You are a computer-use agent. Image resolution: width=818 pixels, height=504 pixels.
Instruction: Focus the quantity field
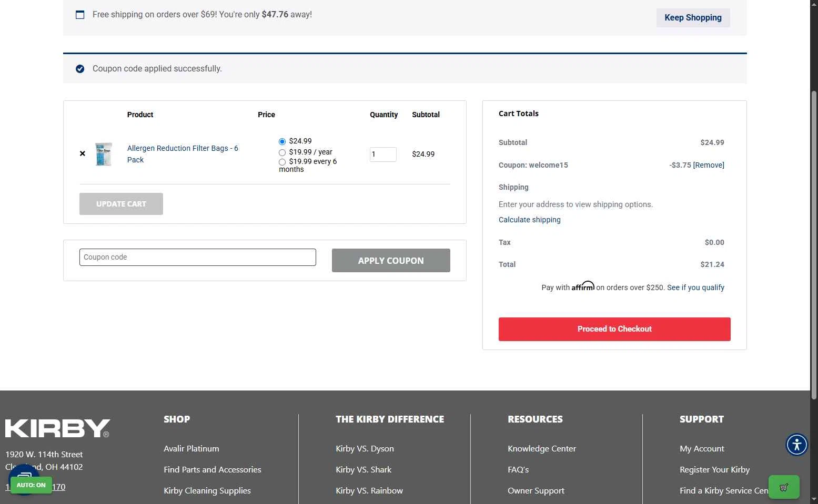383,155
